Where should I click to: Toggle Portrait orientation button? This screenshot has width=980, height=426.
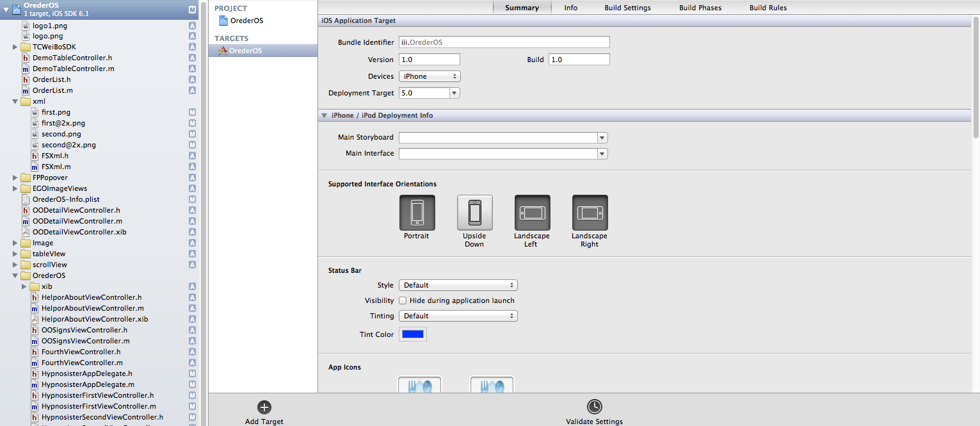point(417,213)
